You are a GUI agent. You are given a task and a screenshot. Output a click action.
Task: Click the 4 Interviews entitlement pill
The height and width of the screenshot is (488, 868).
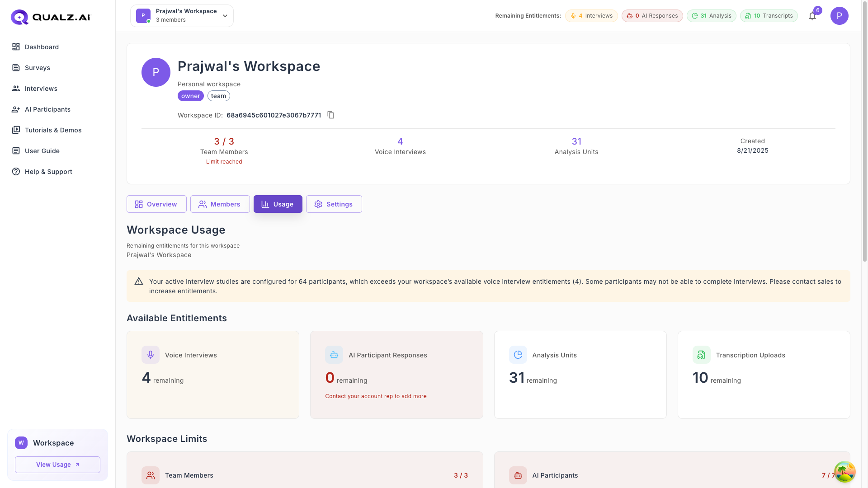(591, 15)
